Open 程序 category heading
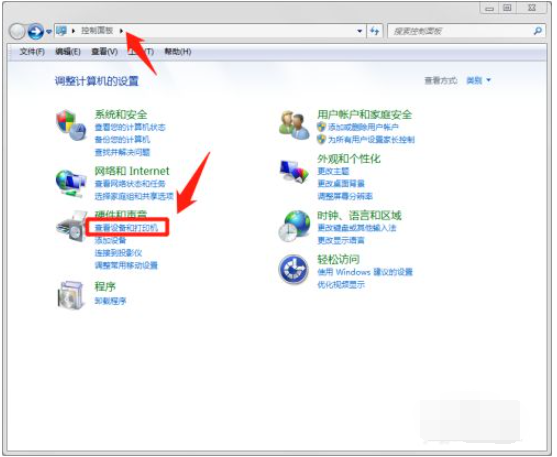The image size is (557, 457). [105, 286]
